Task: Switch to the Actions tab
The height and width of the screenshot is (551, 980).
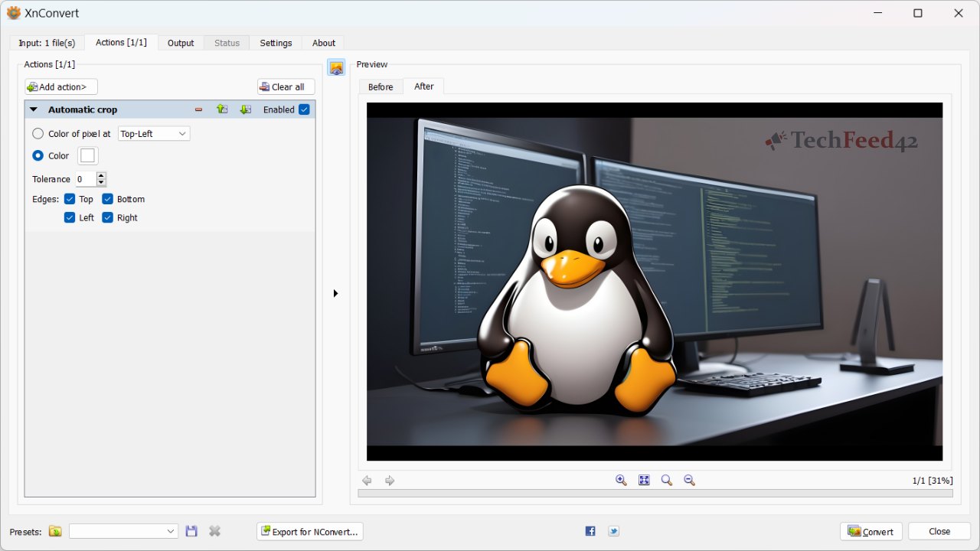Action: click(x=121, y=42)
